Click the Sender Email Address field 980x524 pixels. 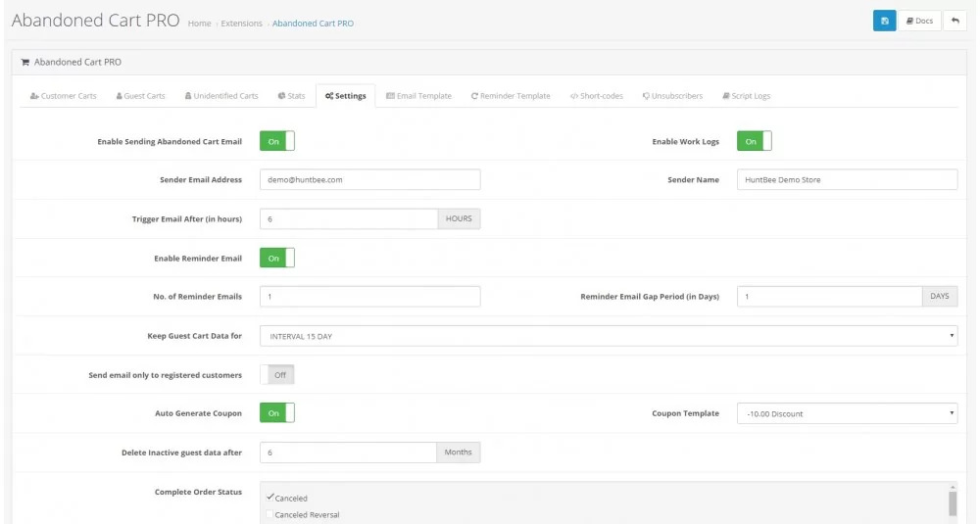tap(370, 180)
